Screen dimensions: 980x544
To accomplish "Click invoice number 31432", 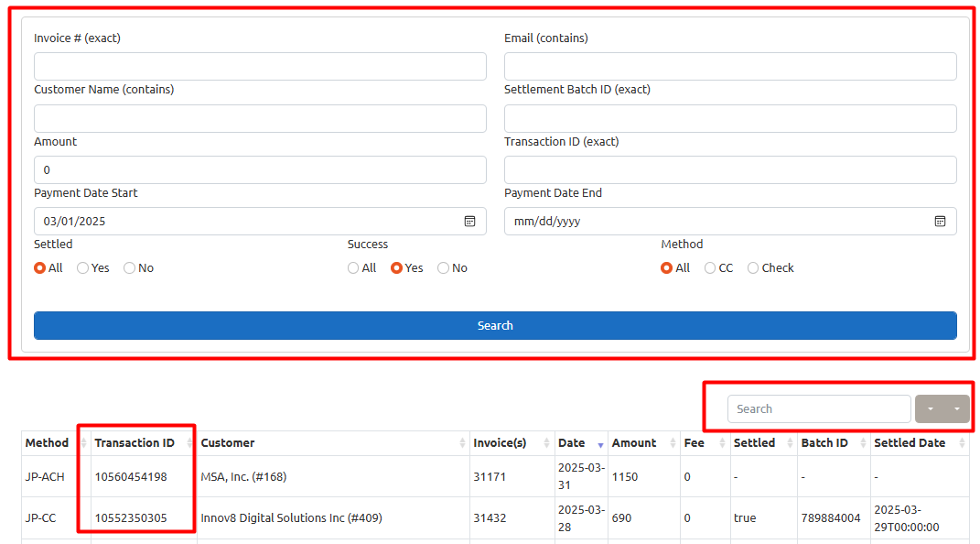I will [490, 518].
